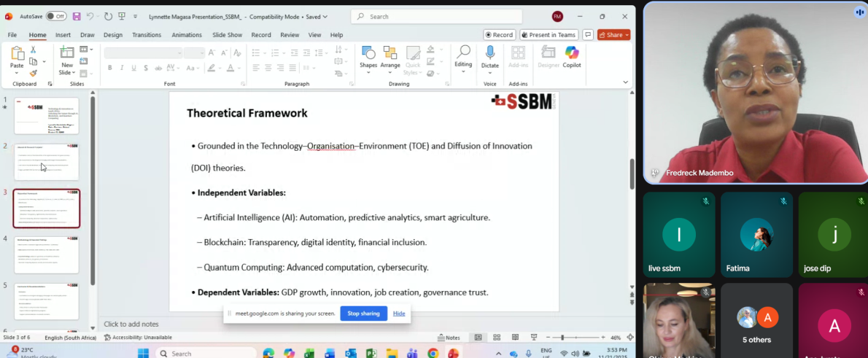This screenshot has height=358, width=868.
Task: Switch to the Slide Show tab
Action: click(x=227, y=35)
